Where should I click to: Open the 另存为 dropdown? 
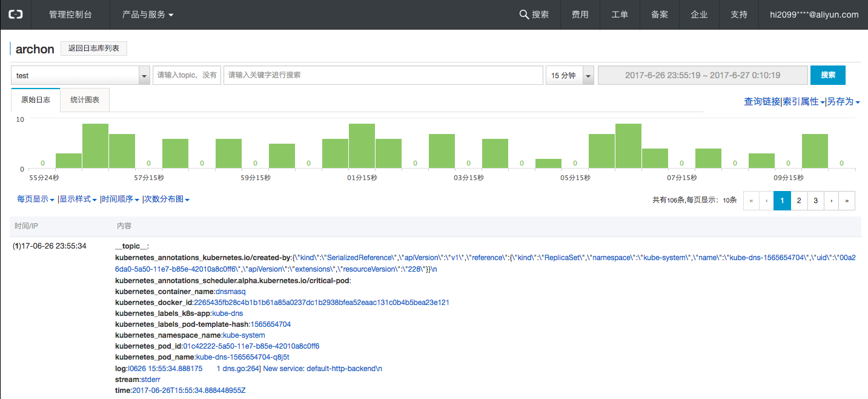point(843,102)
